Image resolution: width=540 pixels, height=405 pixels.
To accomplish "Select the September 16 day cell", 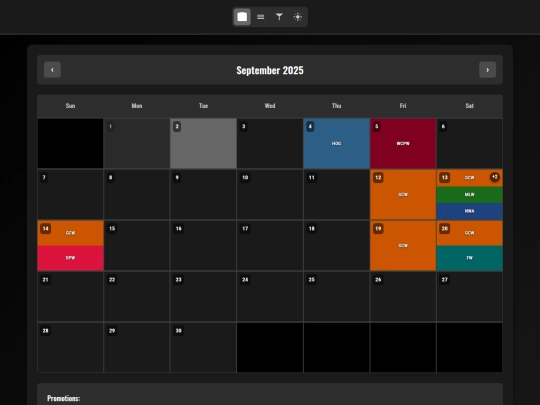I will [x=203, y=246].
